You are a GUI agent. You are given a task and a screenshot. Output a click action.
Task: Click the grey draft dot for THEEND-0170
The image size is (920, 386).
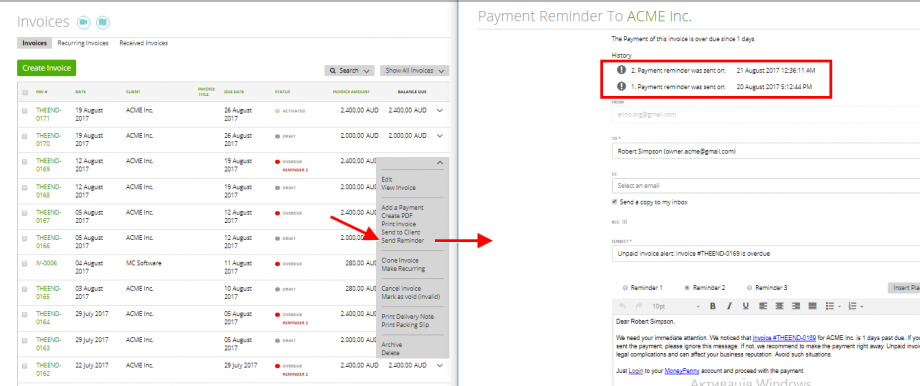[x=277, y=136]
